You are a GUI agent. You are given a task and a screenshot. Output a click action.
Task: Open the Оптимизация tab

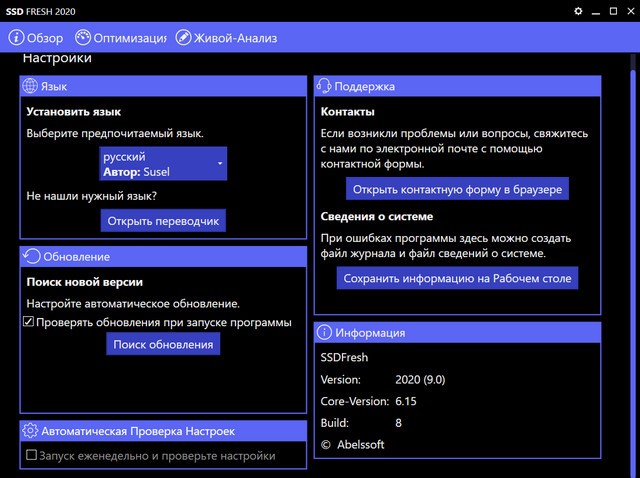pos(130,38)
